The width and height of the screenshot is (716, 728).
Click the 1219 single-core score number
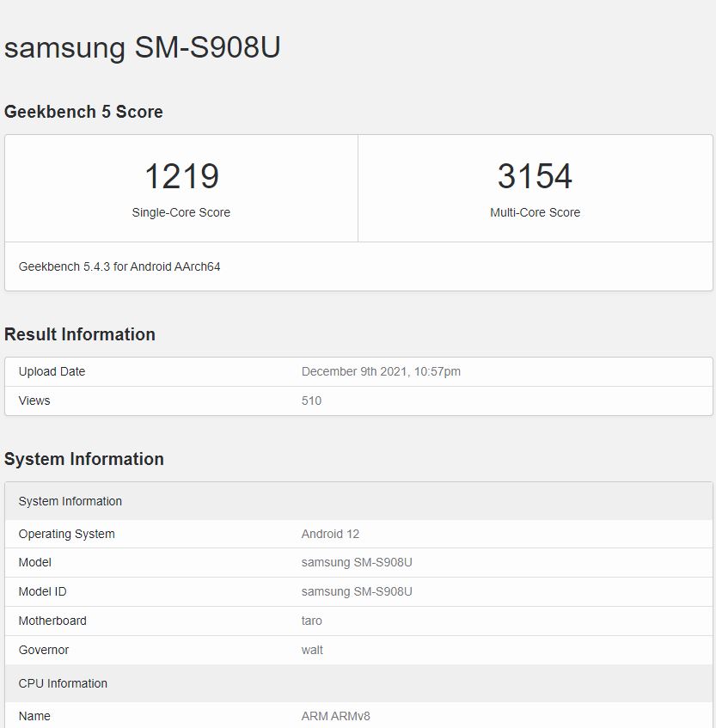click(x=181, y=176)
